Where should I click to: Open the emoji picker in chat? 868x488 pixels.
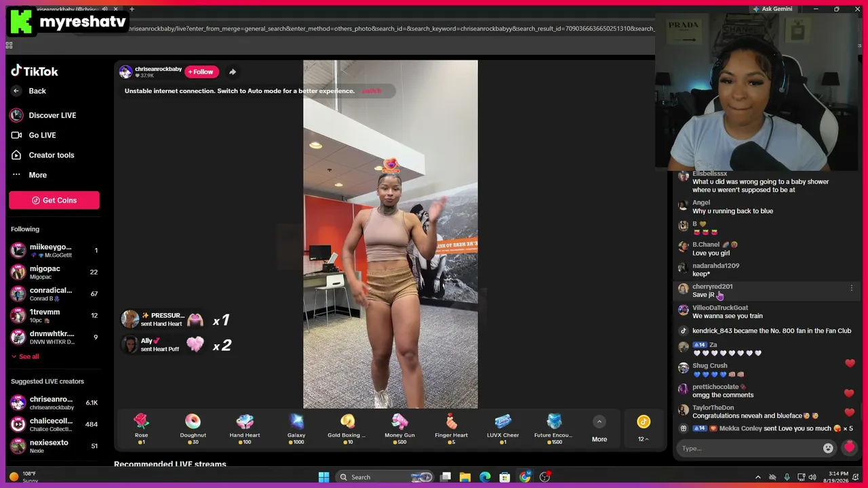tap(828, 448)
